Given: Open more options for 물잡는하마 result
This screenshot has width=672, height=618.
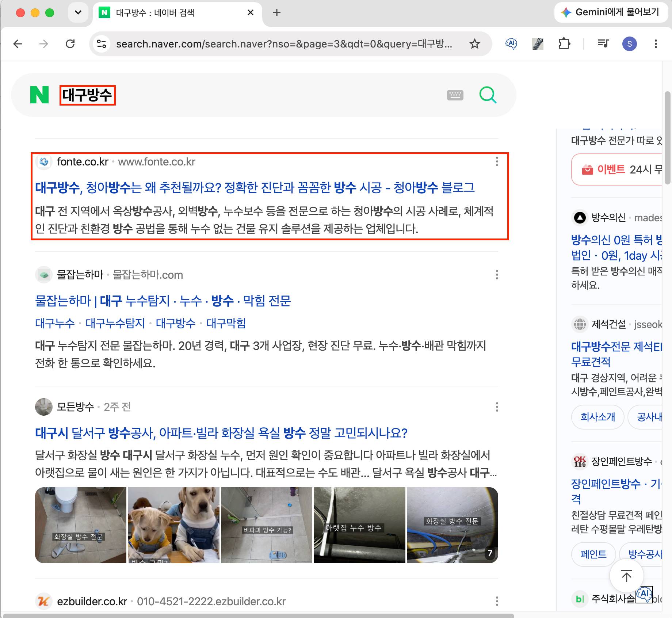Looking at the screenshot, I should 497,275.
